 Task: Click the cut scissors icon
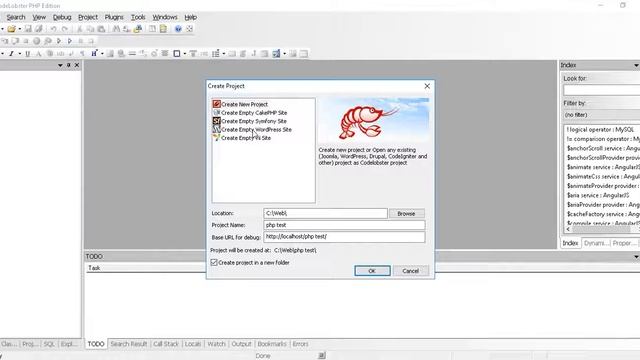[80, 29]
